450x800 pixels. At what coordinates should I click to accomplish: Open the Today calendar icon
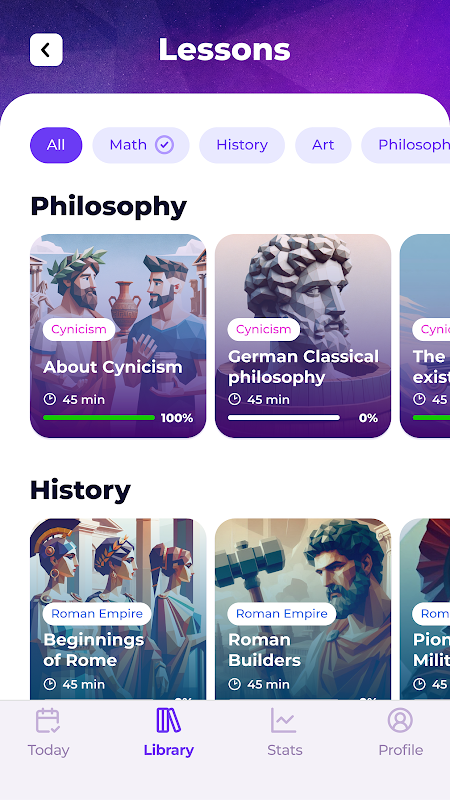coord(48,720)
